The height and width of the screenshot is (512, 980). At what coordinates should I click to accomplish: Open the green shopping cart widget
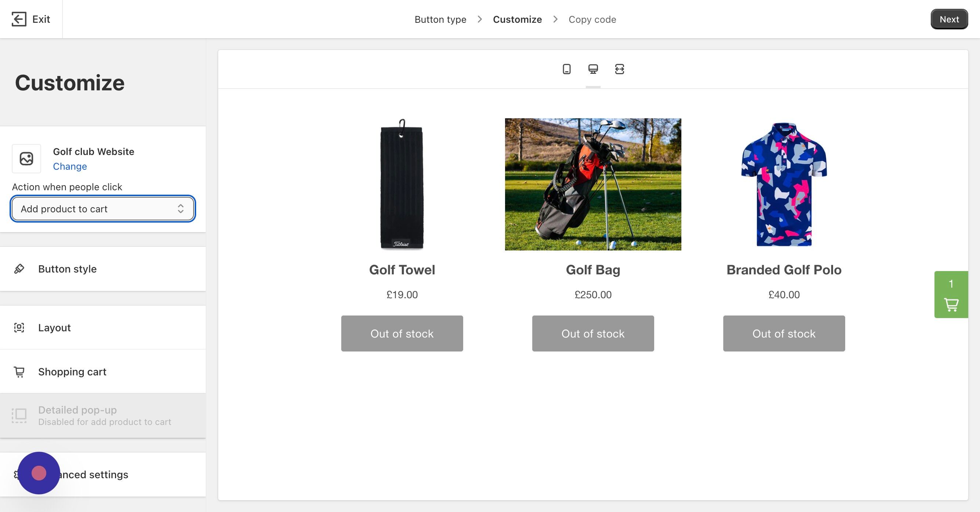(951, 295)
